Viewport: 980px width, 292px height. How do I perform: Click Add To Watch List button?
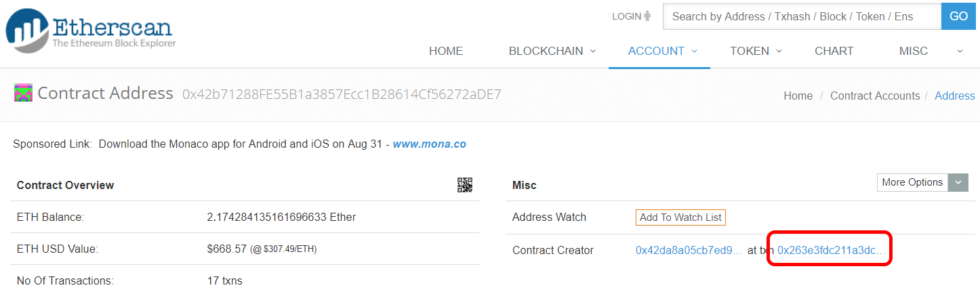coord(680,217)
